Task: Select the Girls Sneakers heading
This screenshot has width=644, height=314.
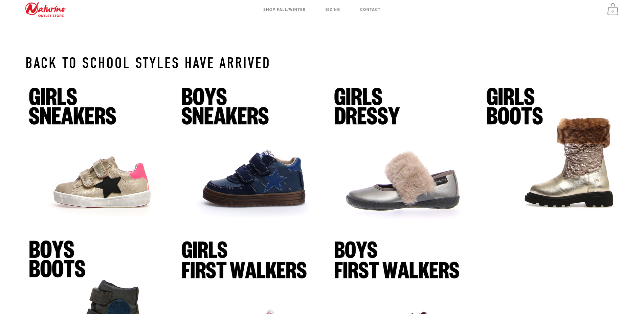Action: (x=72, y=106)
